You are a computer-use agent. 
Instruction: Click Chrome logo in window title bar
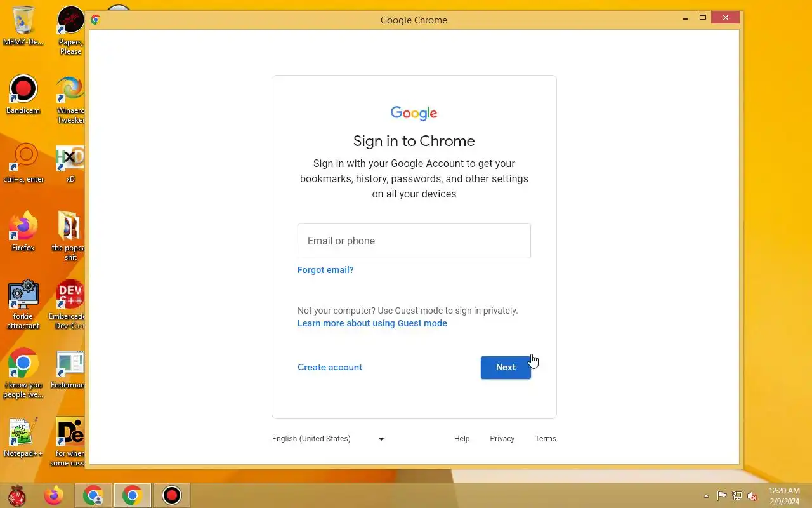tap(95, 20)
